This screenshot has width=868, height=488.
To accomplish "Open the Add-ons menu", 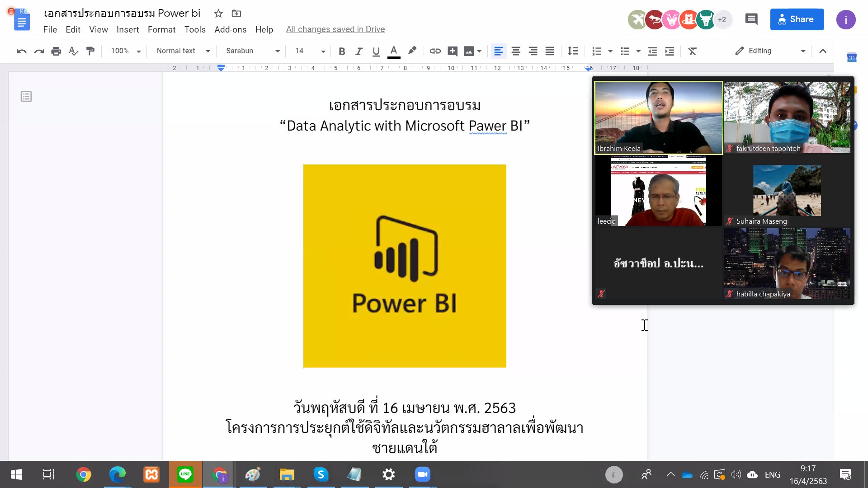I will pos(230,29).
